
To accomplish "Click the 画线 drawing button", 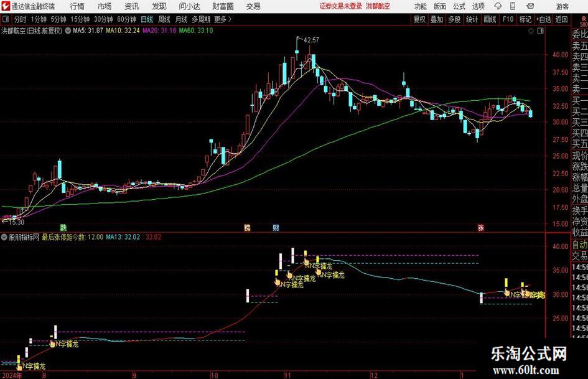I will (x=490, y=19).
